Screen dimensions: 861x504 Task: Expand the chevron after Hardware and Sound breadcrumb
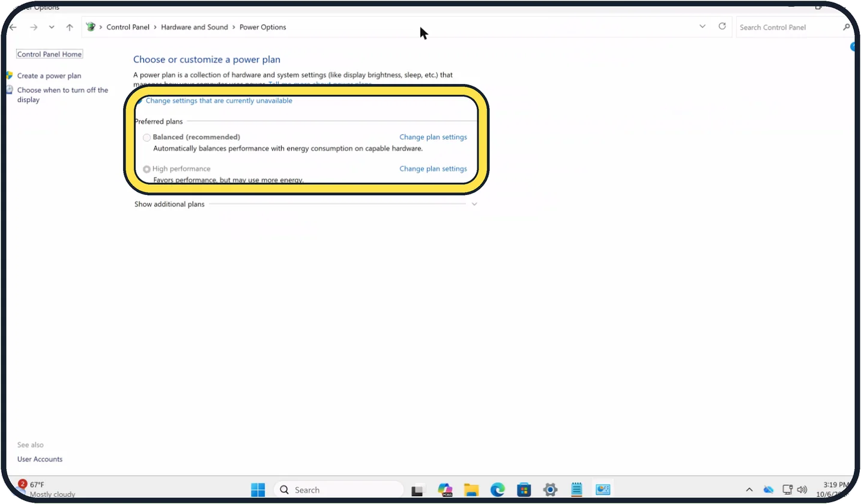234,27
